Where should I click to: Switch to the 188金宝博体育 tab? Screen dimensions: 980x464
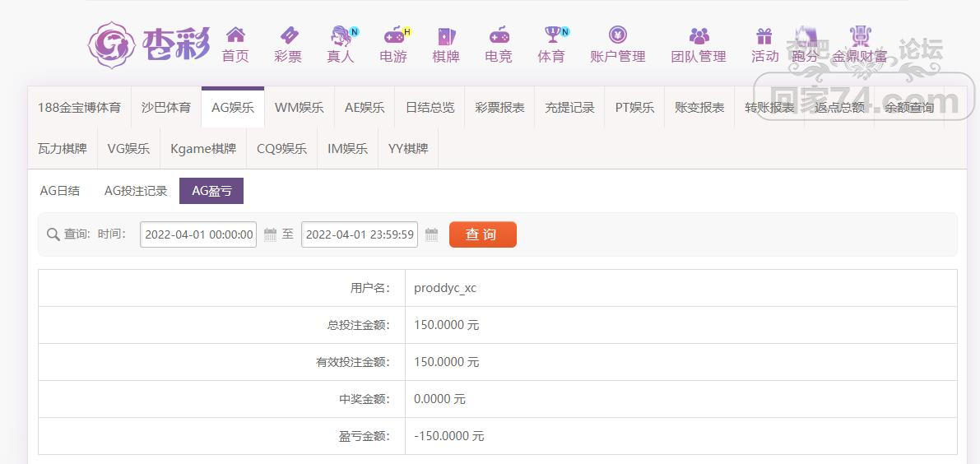pos(79,108)
